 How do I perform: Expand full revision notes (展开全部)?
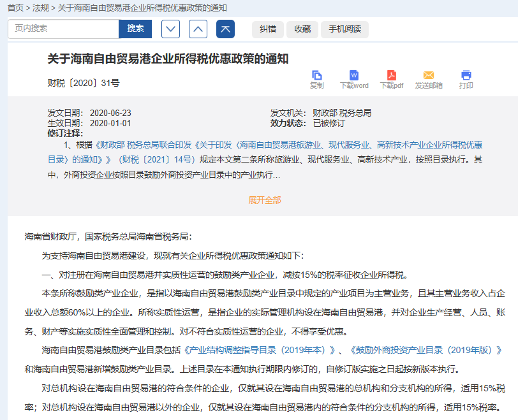pyautogui.click(x=265, y=200)
